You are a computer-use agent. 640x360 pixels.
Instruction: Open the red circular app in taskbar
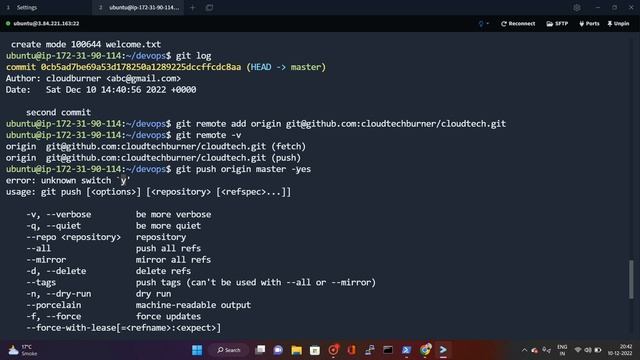pyautogui.click(x=333, y=350)
